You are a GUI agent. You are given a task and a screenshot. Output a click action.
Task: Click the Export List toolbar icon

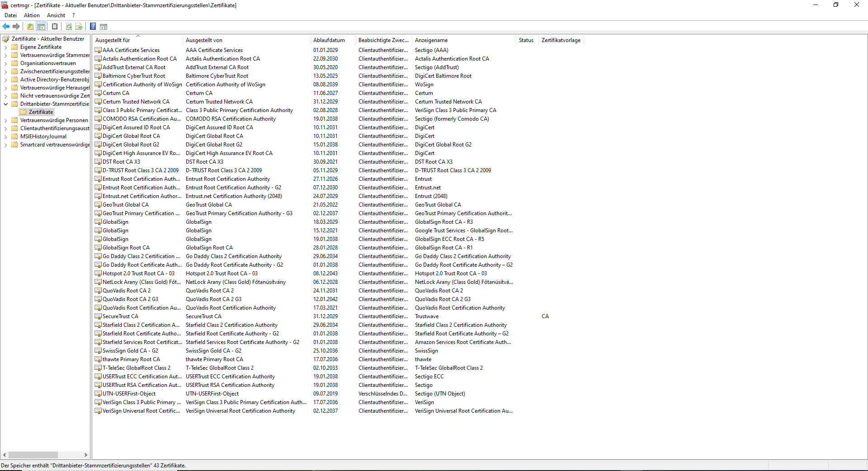point(79,26)
